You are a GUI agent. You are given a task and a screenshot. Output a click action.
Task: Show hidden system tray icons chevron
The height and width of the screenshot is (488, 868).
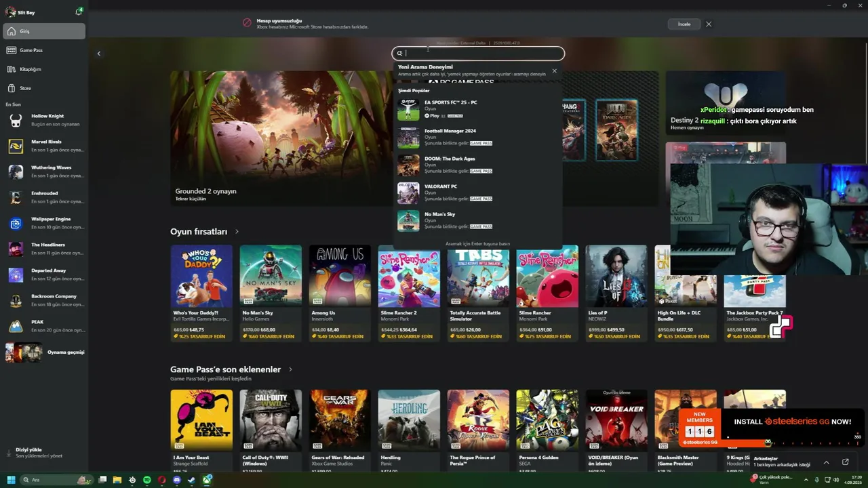click(x=806, y=480)
